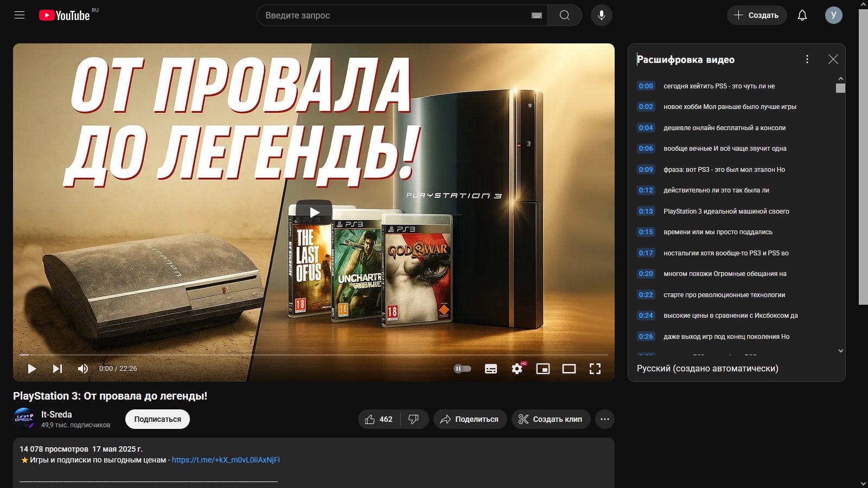Viewport: 868px width, 488px height.
Task: Like the video with thumbs up
Action: 379,419
